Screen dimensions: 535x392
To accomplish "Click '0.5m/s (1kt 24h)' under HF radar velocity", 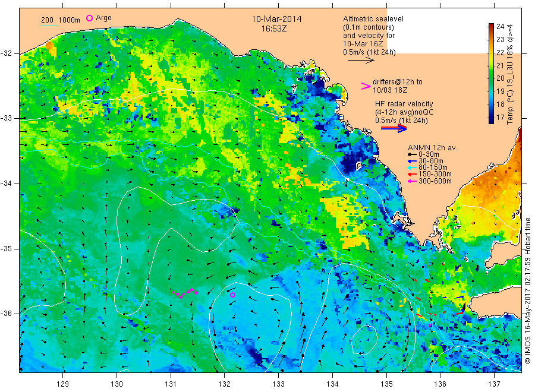I will 401,121.
